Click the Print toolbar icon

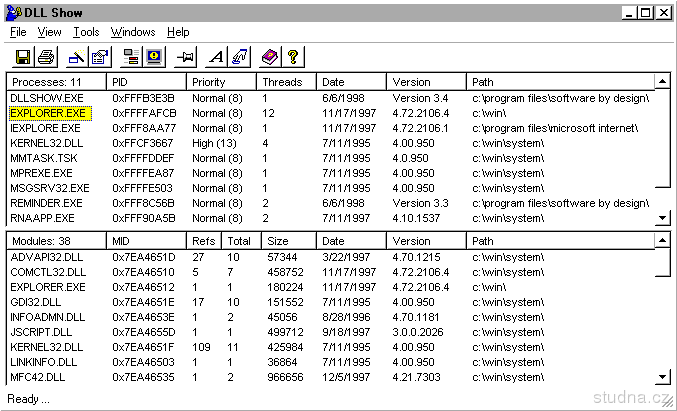[x=46, y=56]
